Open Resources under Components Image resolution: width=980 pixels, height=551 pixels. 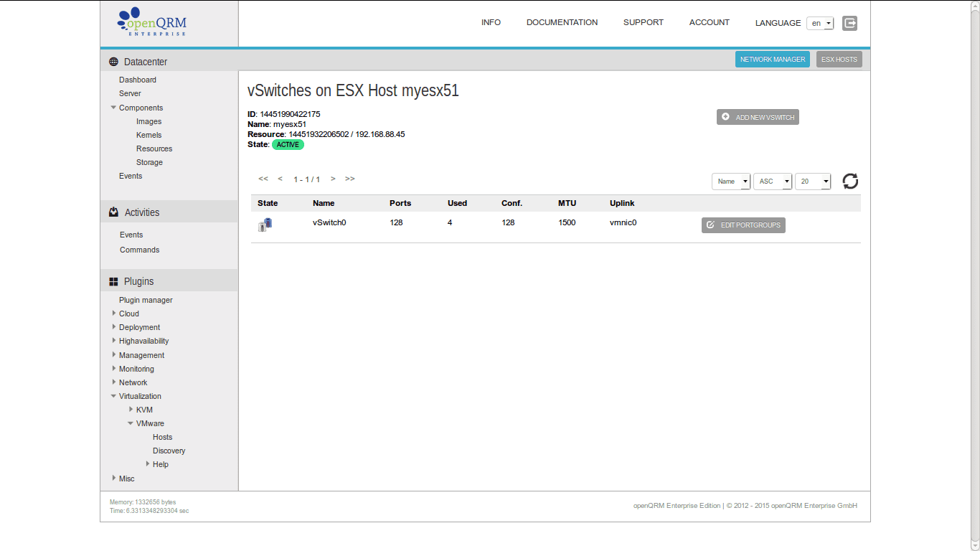[154, 149]
